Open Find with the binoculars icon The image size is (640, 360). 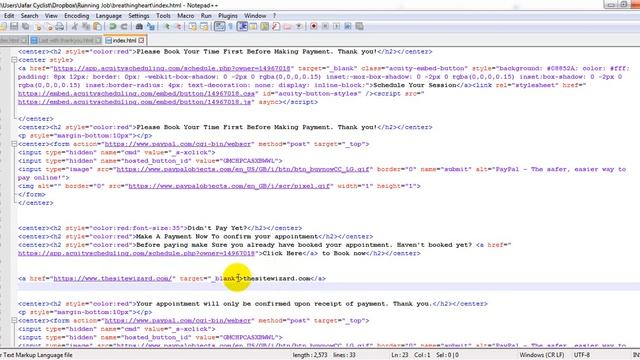pos(139,27)
